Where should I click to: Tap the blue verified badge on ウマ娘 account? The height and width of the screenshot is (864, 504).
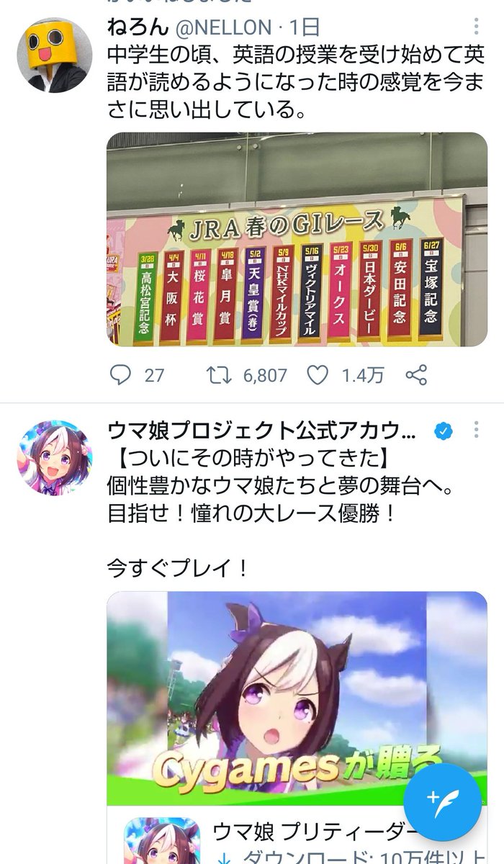pyautogui.click(x=443, y=431)
